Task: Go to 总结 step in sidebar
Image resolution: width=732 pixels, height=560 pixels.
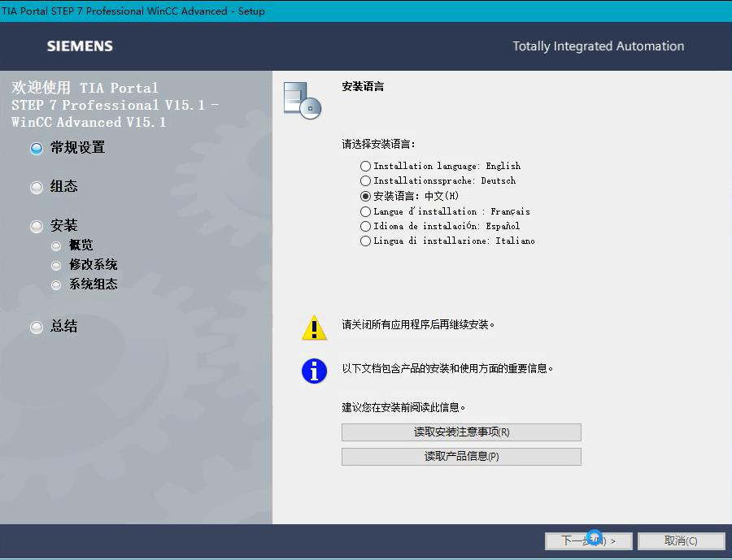Action: click(54, 326)
